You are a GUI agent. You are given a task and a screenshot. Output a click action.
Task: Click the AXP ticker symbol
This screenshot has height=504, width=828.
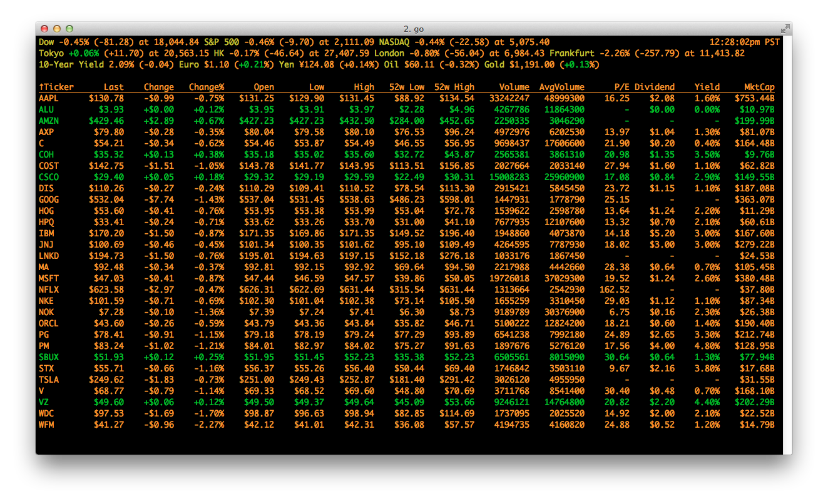[46, 132]
